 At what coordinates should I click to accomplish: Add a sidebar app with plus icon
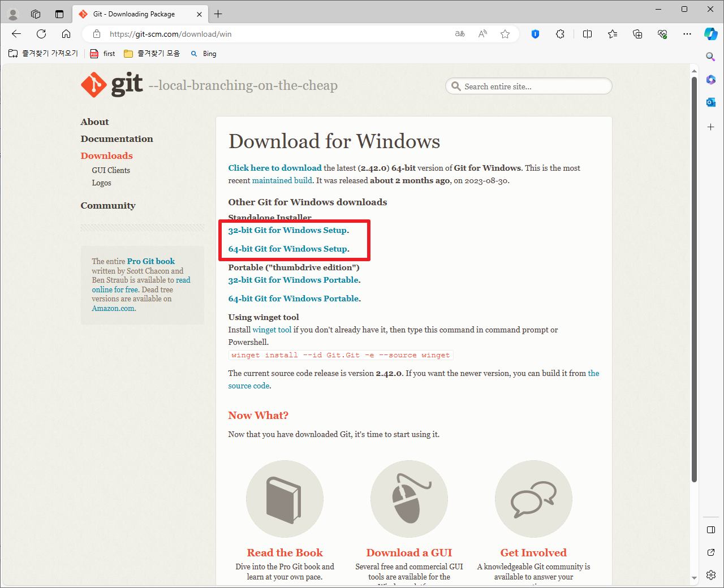coord(711,127)
